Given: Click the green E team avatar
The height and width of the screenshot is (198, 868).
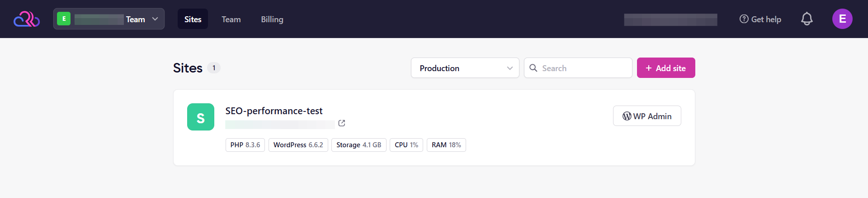Looking at the screenshot, I should (x=64, y=19).
